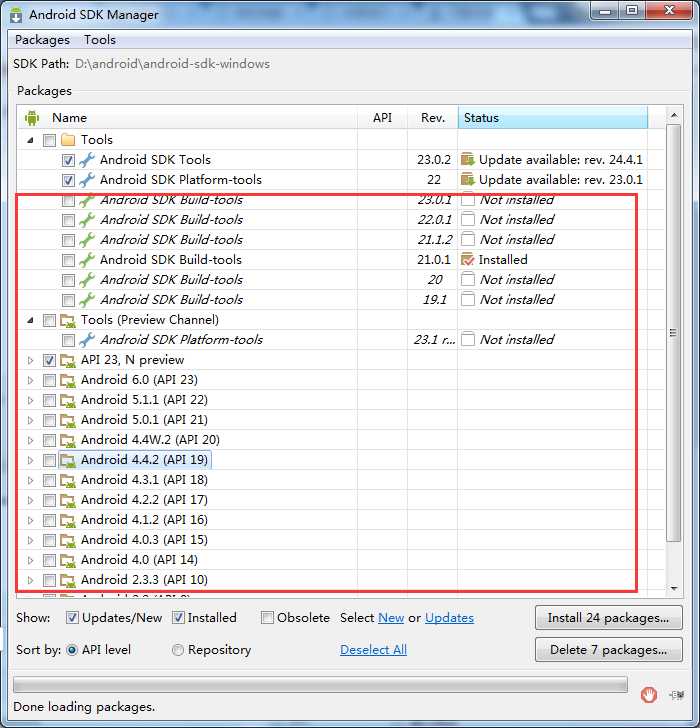
Task: Expand the API 23, N preview node
Action: [x=31, y=360]
